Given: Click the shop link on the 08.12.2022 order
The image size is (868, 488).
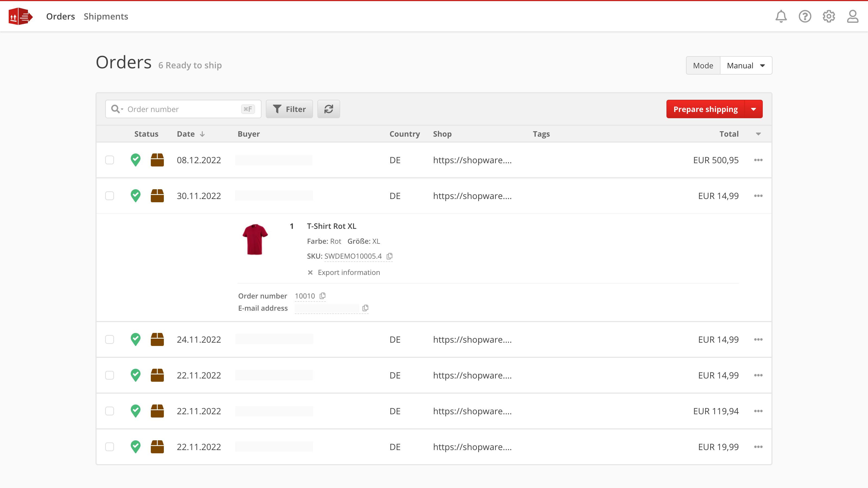Looking at the screenshot, I should click(x=472, y=160).
